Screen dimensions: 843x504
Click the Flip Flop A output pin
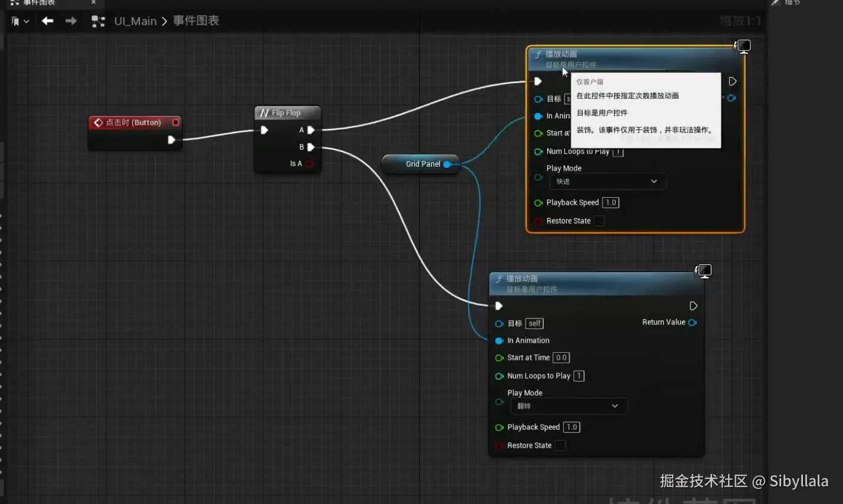(x=310, y=130)
